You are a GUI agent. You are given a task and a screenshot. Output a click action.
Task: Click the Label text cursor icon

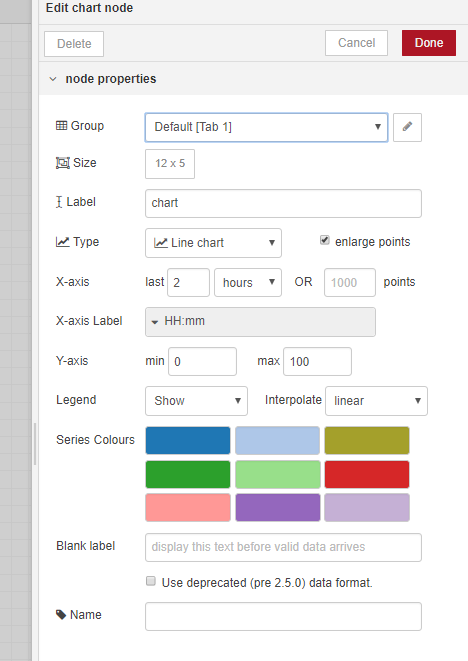[59, 202]
